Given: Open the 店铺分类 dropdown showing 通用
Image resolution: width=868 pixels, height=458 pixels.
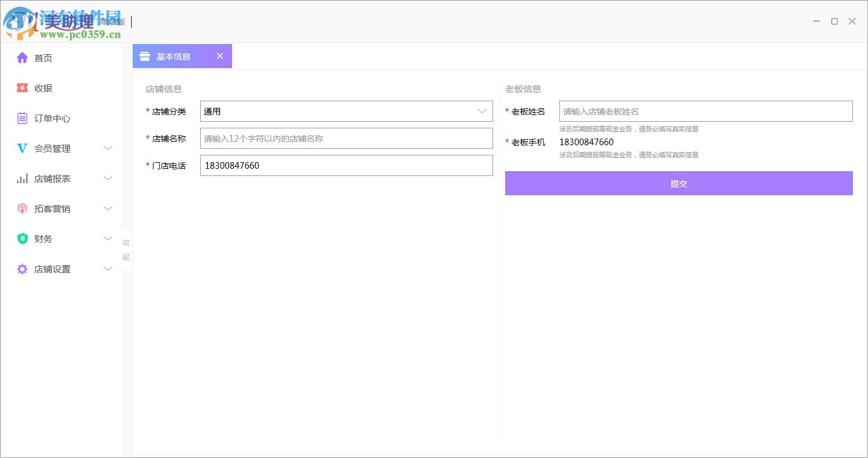Looking at the screenshot, I should (347, 111).
